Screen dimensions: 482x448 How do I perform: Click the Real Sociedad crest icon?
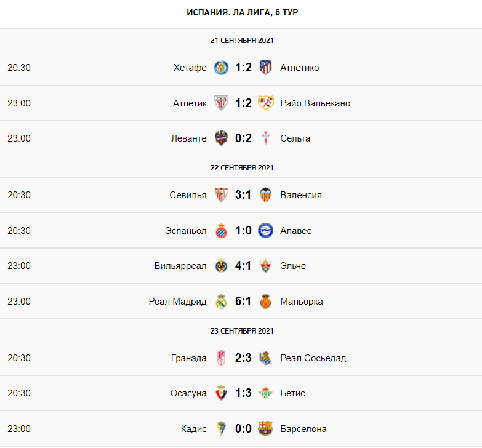pyautogui.click(x=265, y=358)
